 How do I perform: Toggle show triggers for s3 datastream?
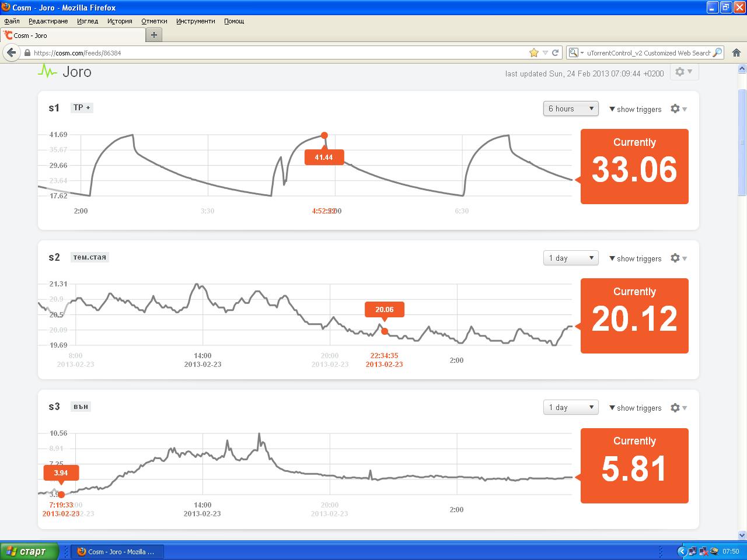[x=635, y=408]
